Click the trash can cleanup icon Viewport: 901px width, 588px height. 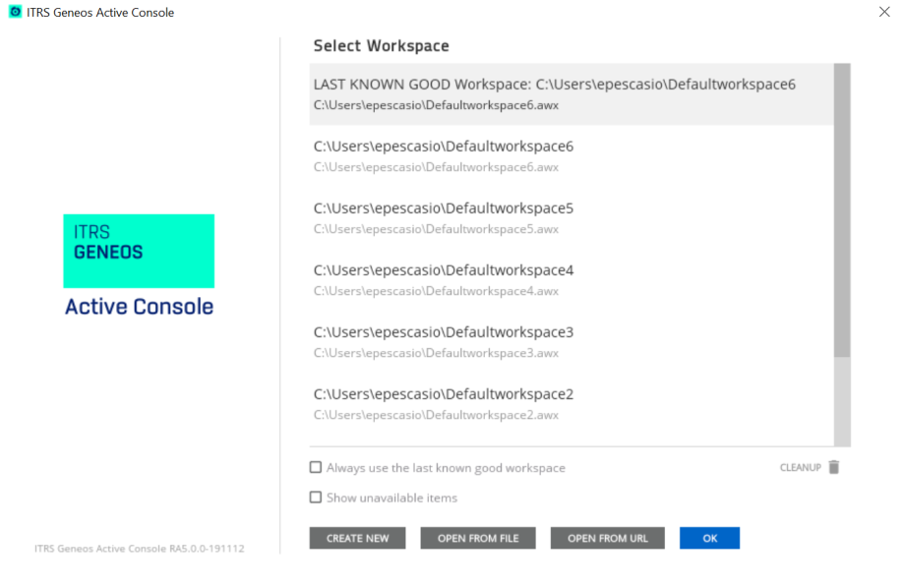[834, 468]
